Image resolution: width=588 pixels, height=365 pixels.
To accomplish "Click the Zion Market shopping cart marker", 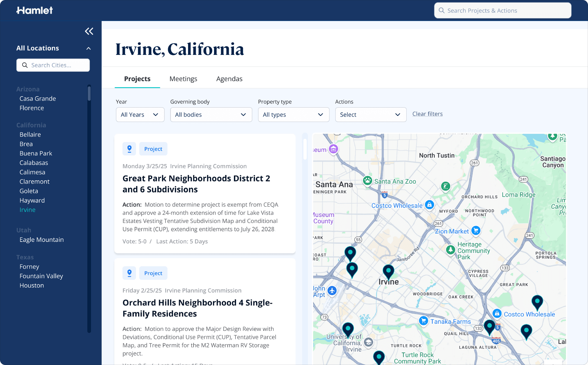I will (476, 231).
